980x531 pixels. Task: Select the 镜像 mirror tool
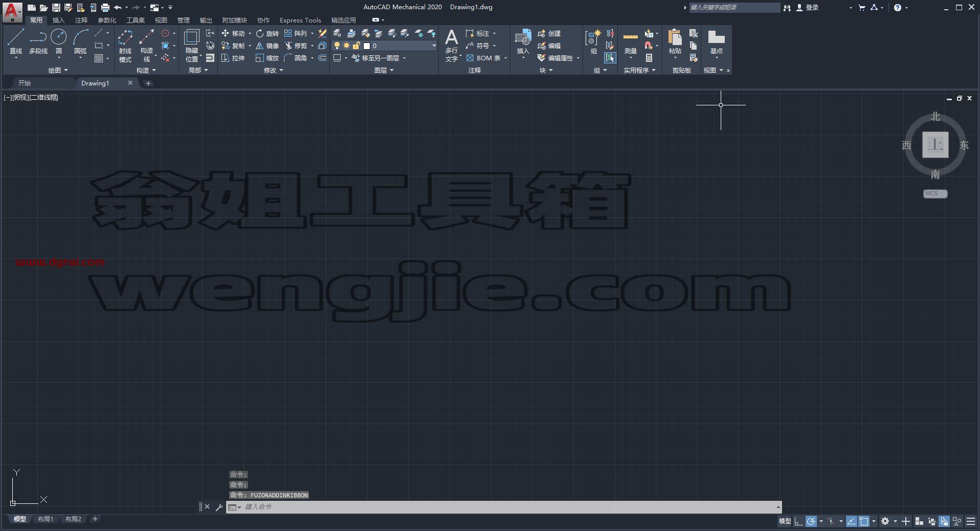[x=268, y=46]
